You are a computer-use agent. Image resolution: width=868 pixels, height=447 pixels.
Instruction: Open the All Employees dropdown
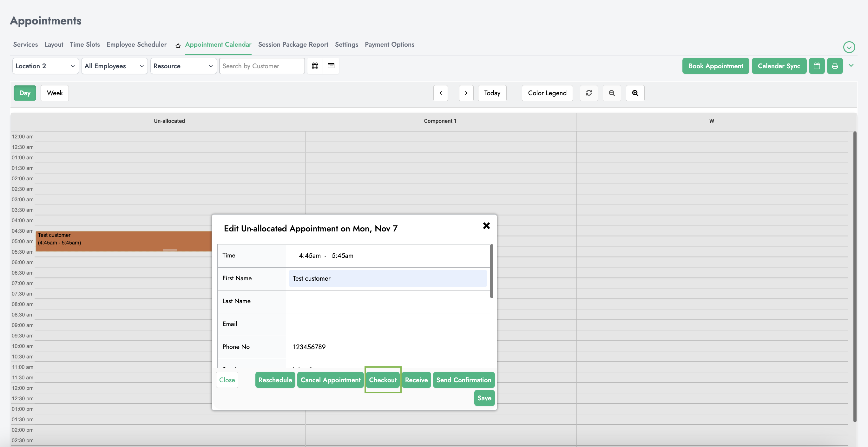(x=114, y=66)
